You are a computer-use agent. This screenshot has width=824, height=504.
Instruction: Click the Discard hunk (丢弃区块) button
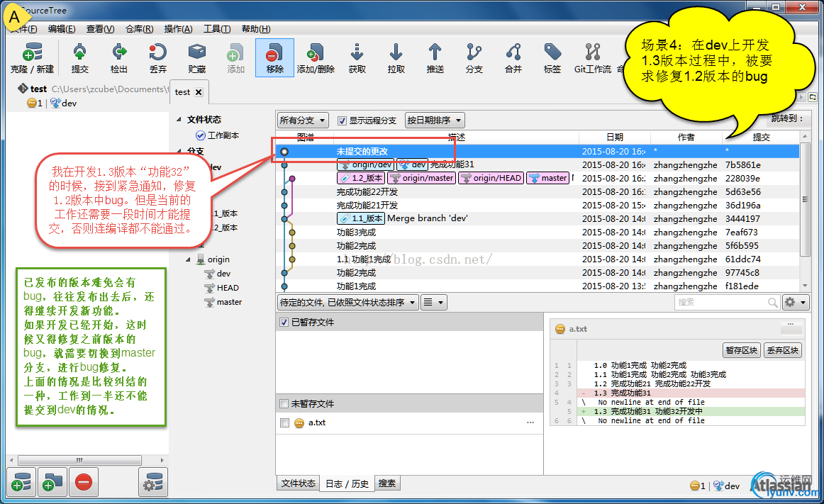tap(782, 350)
